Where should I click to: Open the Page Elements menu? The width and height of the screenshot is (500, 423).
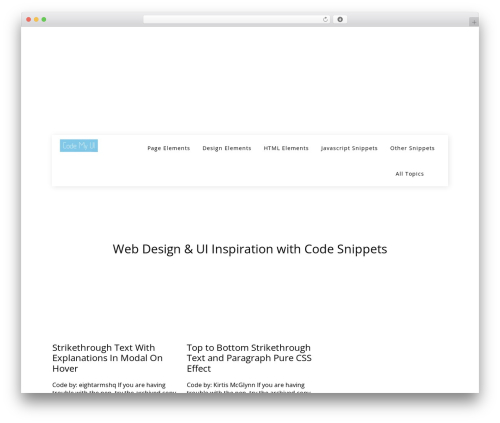(x=169, y=148)
